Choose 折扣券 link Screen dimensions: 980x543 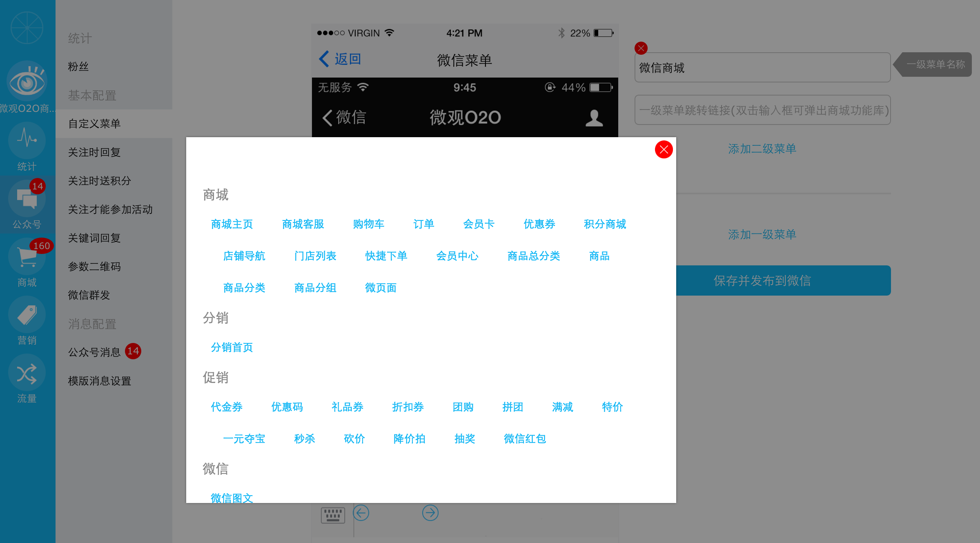(408, 407)
